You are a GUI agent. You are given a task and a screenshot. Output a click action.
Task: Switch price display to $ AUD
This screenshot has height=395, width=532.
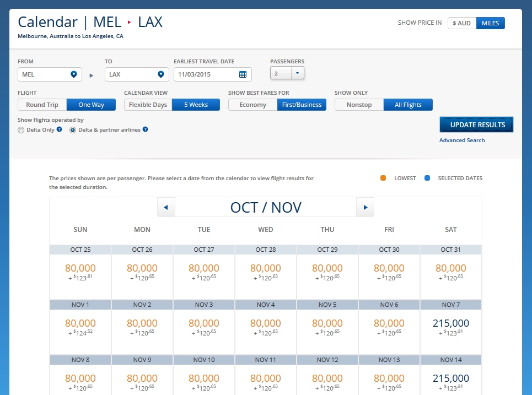click(461, 23)
